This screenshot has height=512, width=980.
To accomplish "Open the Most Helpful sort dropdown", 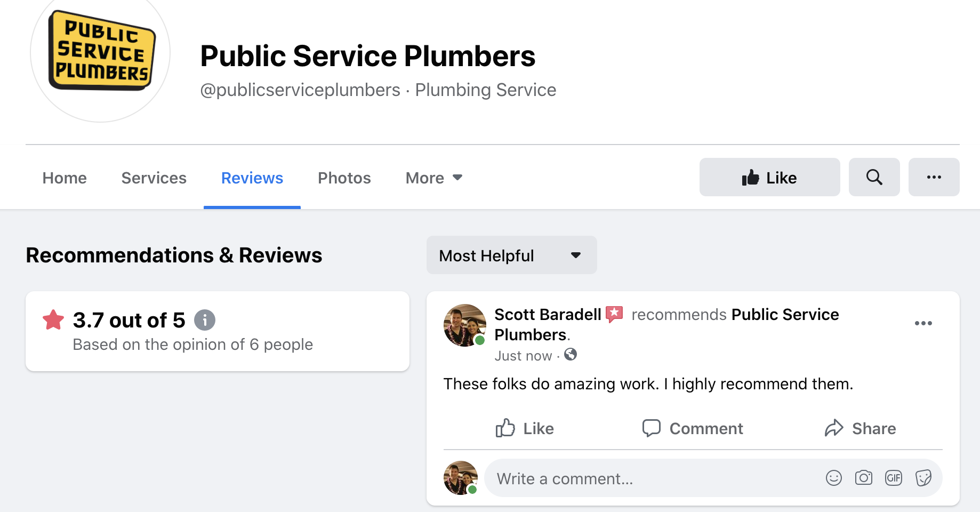I will click(x=511, y=255).
